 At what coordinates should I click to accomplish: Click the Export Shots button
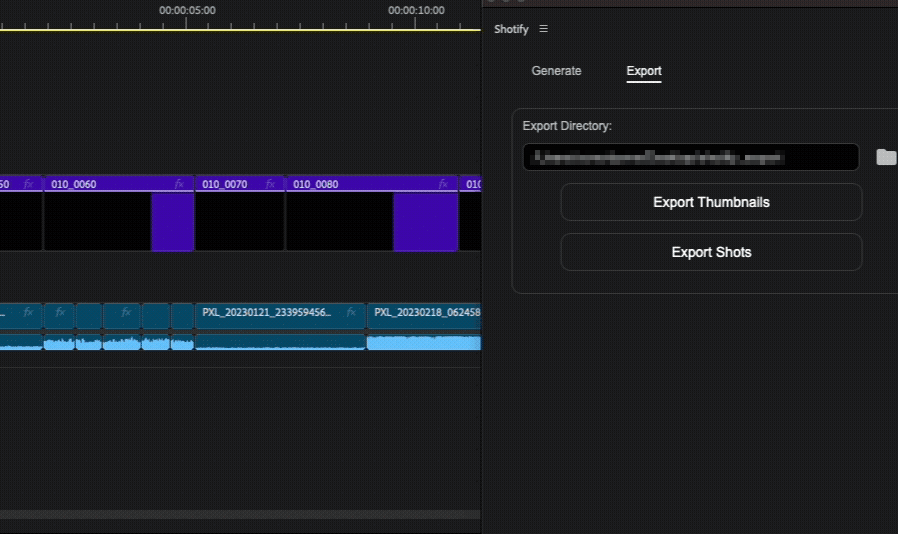click(711, 252)
